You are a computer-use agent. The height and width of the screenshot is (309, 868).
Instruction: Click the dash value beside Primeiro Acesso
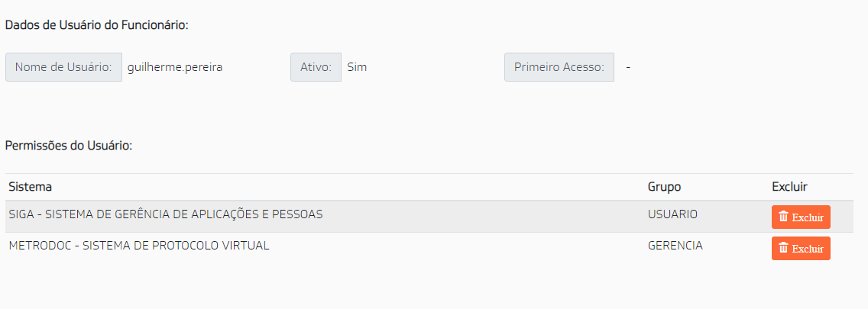[x=628, y=67]
